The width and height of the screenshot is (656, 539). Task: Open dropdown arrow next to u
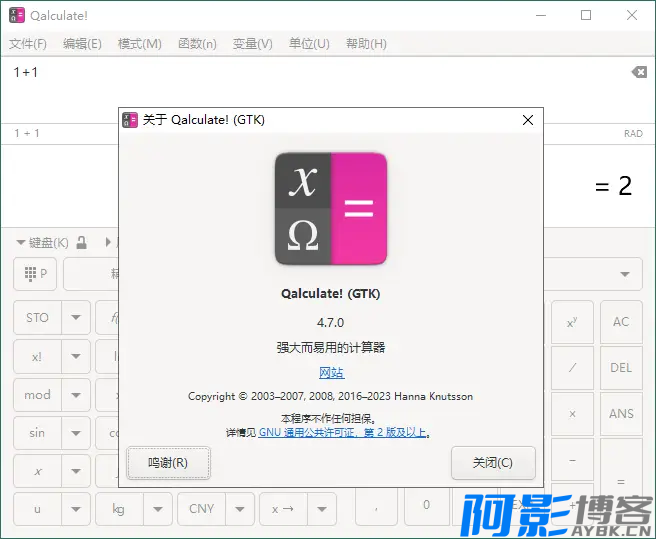76,509
